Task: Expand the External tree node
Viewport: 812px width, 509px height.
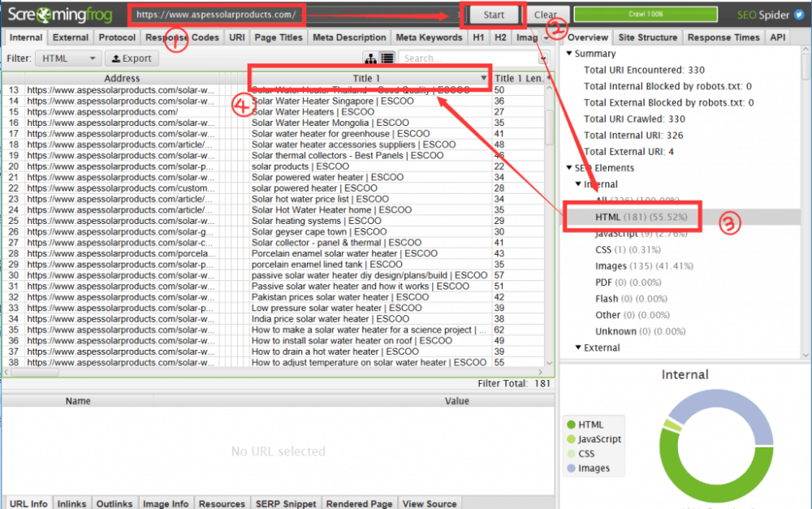Action: [578, 347]
